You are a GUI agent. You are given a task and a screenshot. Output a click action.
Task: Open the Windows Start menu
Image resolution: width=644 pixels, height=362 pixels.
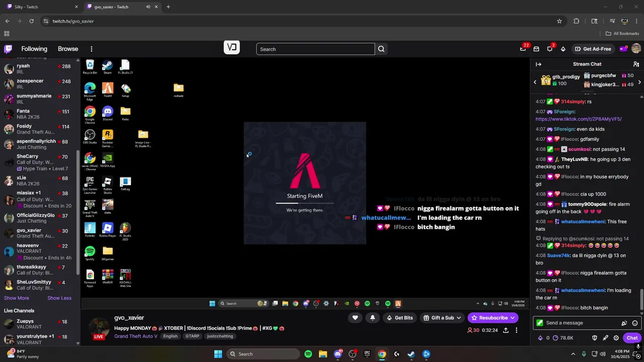click(x=218, y=354)
